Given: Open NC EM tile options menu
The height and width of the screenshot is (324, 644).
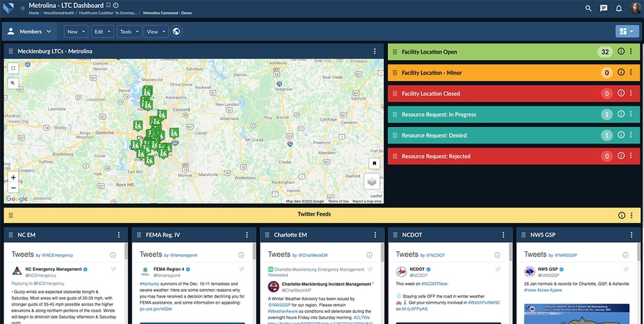Looking at the screenshot, I should (x=119, y=234).
